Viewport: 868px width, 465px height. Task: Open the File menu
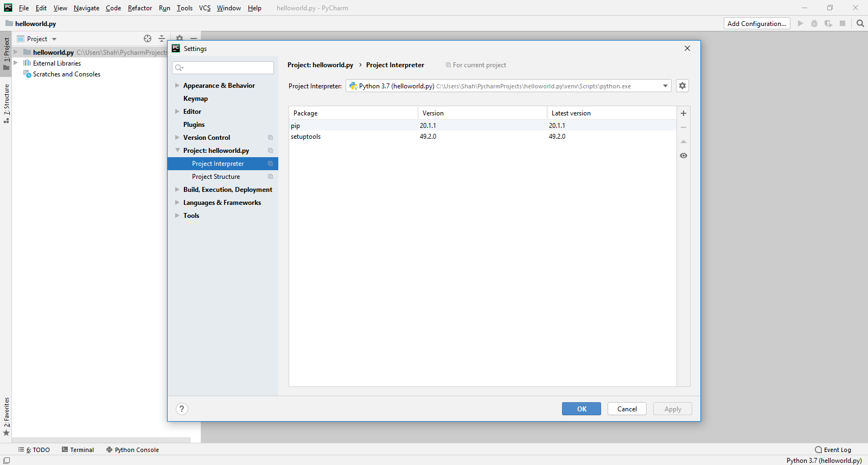[x=24, y=8]
